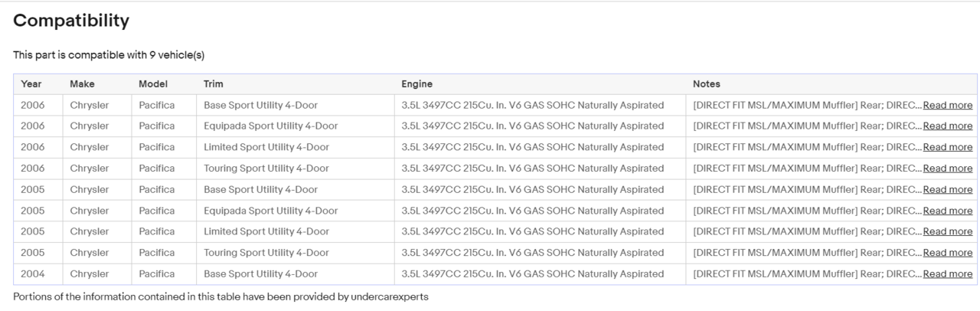Click Read more in 2005 Equipada trim row
The image size is (980, 311).
point(947,211)
